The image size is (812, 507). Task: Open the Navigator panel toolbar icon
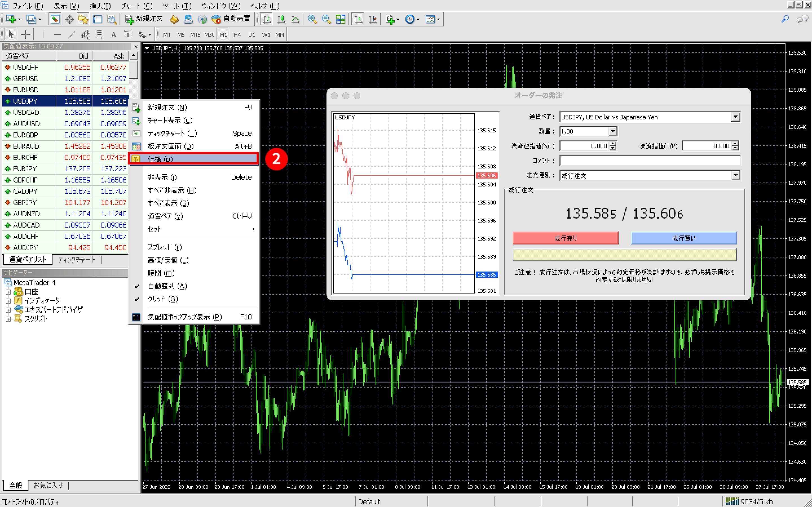point(83,19)
